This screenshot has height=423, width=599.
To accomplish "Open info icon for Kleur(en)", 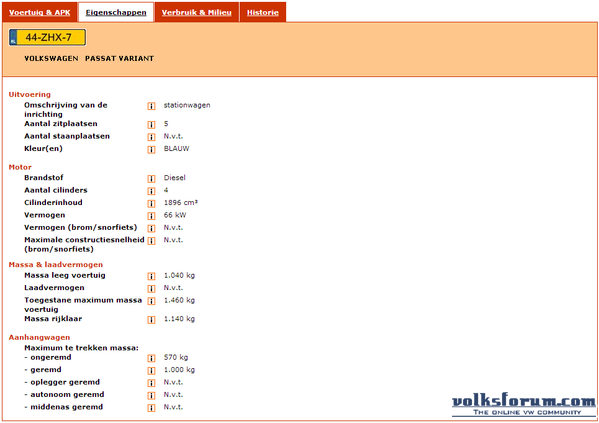I will tap(151, 149).
